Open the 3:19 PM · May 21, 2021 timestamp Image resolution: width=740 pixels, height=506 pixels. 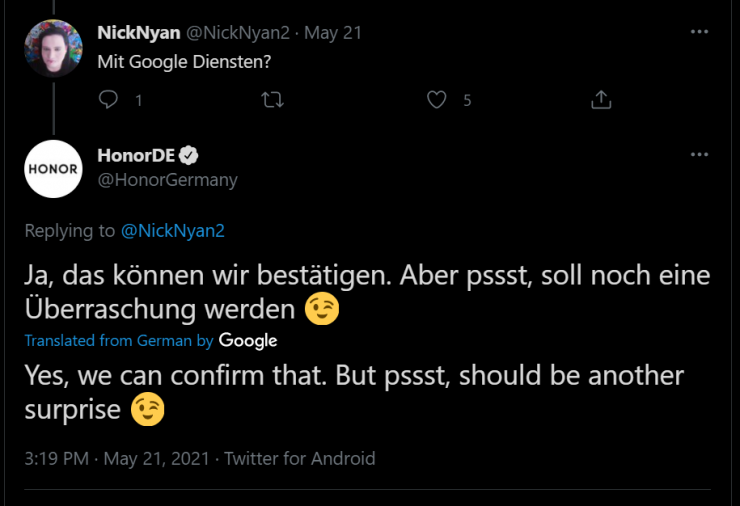(117, 459)
